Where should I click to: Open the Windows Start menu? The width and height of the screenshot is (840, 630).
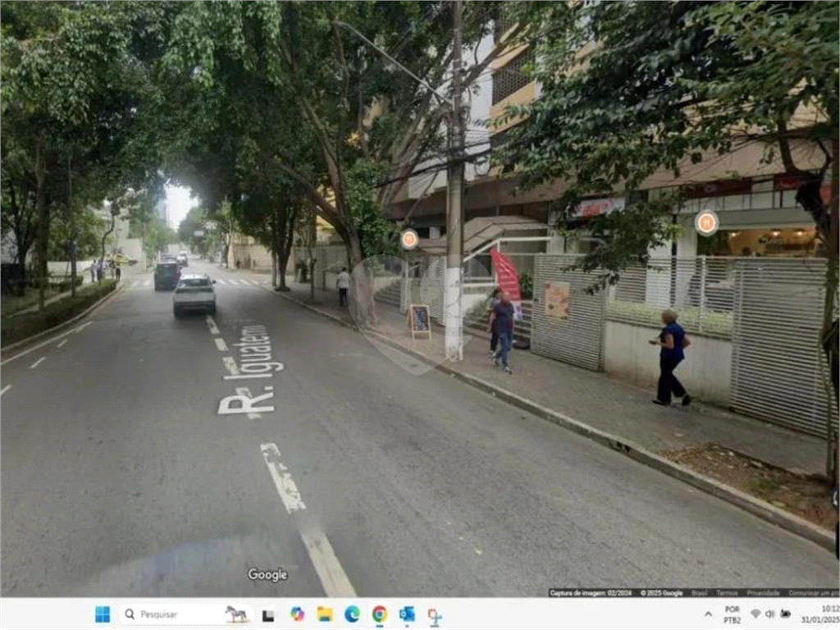(102, 614)
